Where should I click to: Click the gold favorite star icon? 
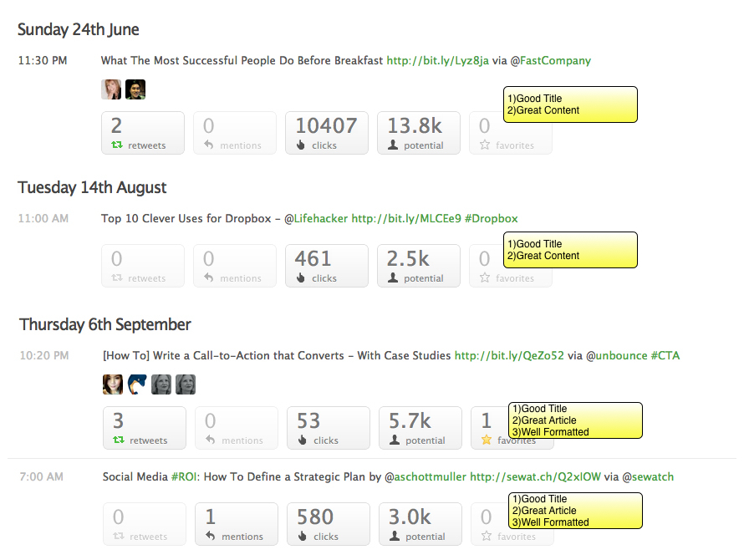(x=487, y=440)
